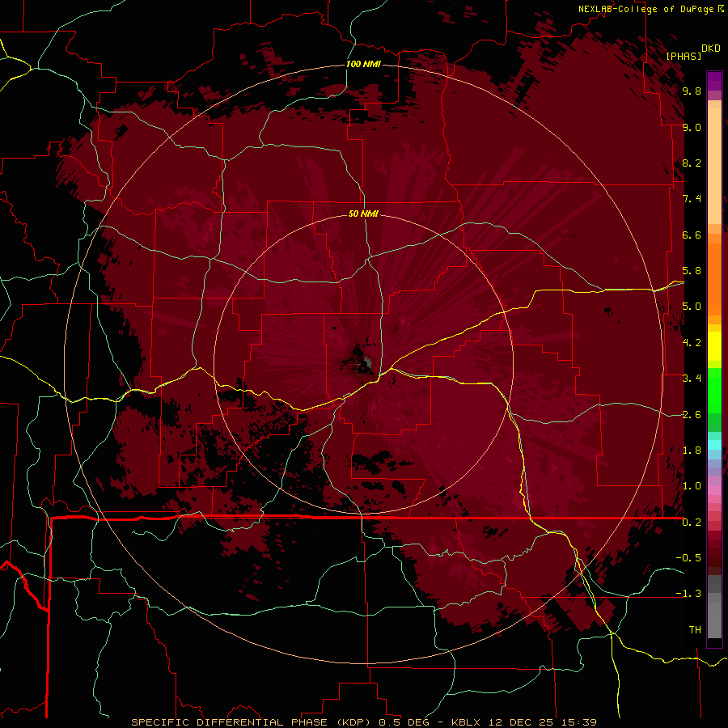Click the 12 DEC 25 15:39 timestamp

tap(541, 722)
